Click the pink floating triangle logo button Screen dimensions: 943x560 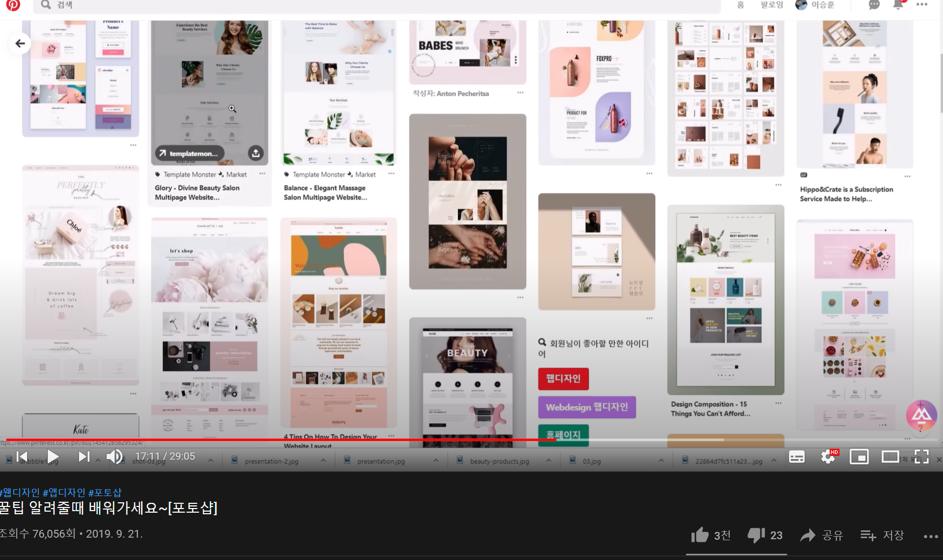(x=921, y=415)
